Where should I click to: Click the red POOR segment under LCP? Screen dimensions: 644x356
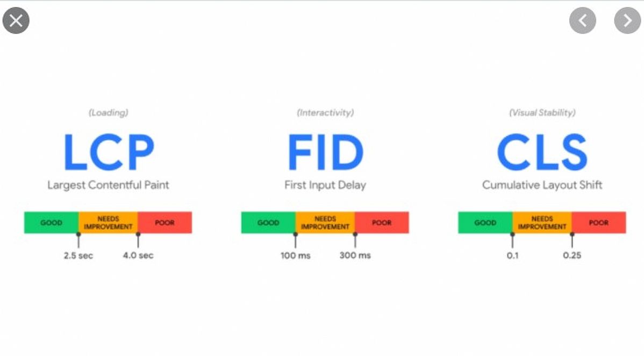(164, 222)
